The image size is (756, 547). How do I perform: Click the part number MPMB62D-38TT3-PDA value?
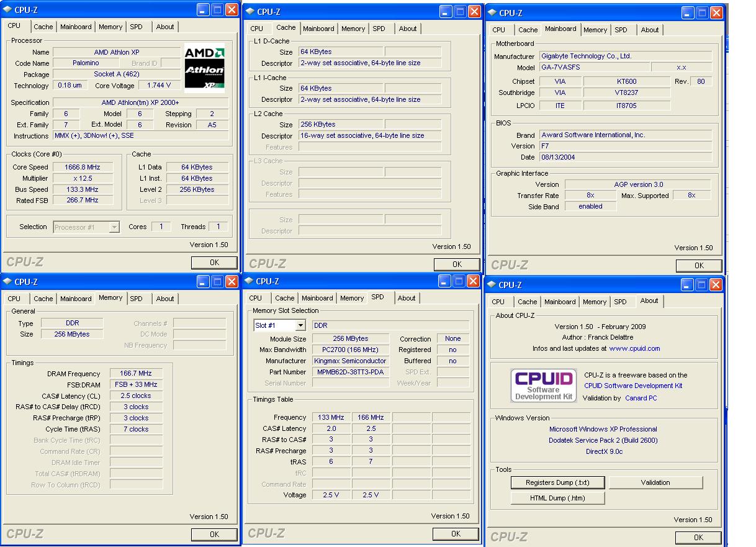350,372
